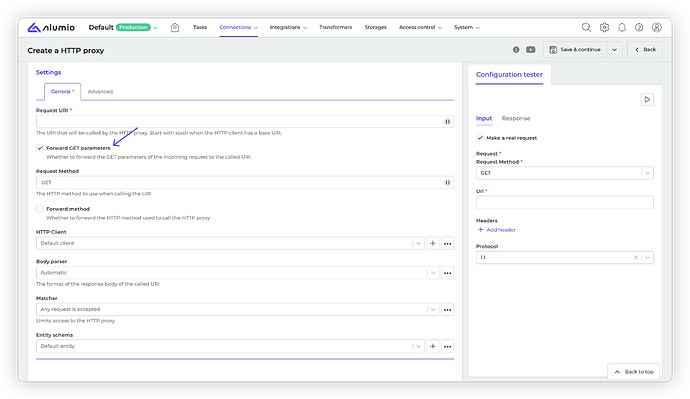Click the Back button

pyautogui.click(x=645, y=50)
